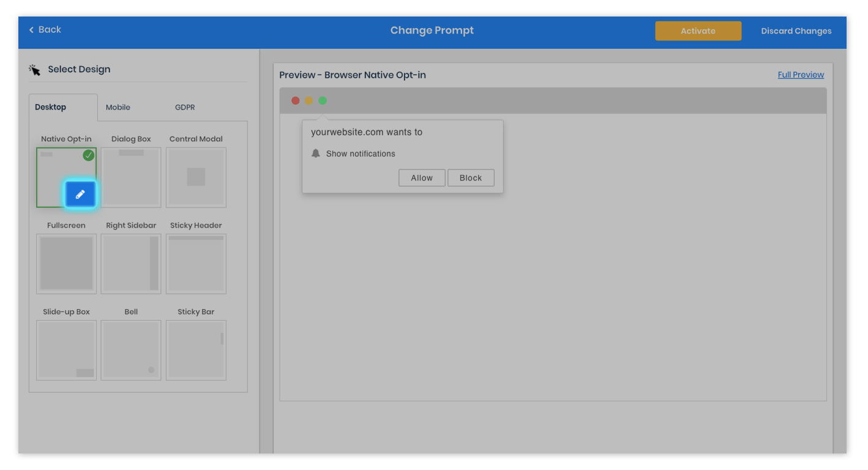
Task: Pick the Slide-up Box design thumbnail
Action: (66, 350)
